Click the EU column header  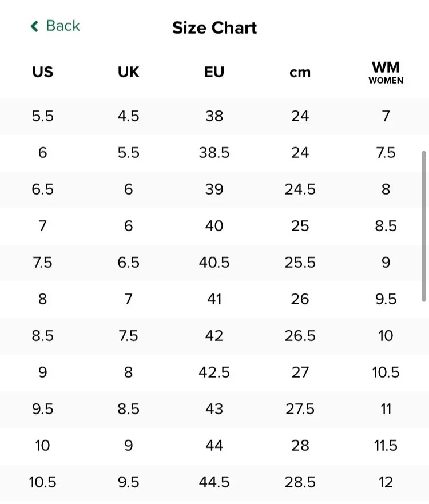click(x=214, y=72)
